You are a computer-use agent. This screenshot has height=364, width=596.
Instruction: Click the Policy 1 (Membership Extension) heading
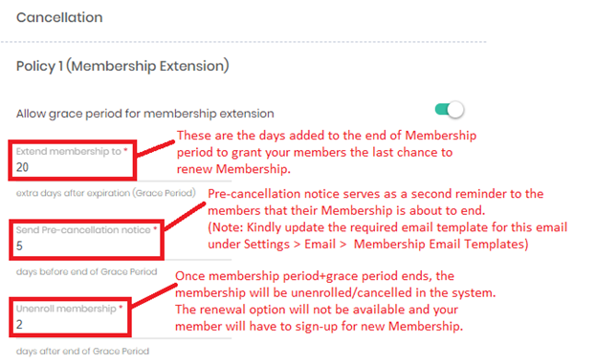(122, 66)
